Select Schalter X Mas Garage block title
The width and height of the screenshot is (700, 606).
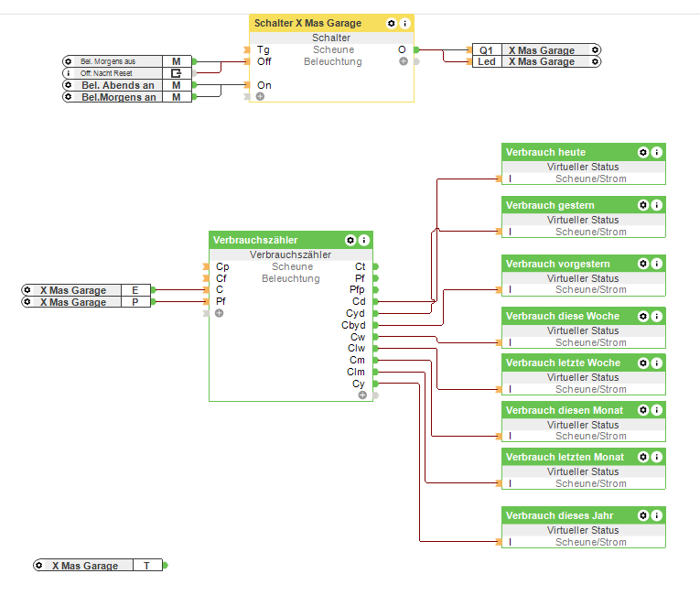(x=307, y=23)
